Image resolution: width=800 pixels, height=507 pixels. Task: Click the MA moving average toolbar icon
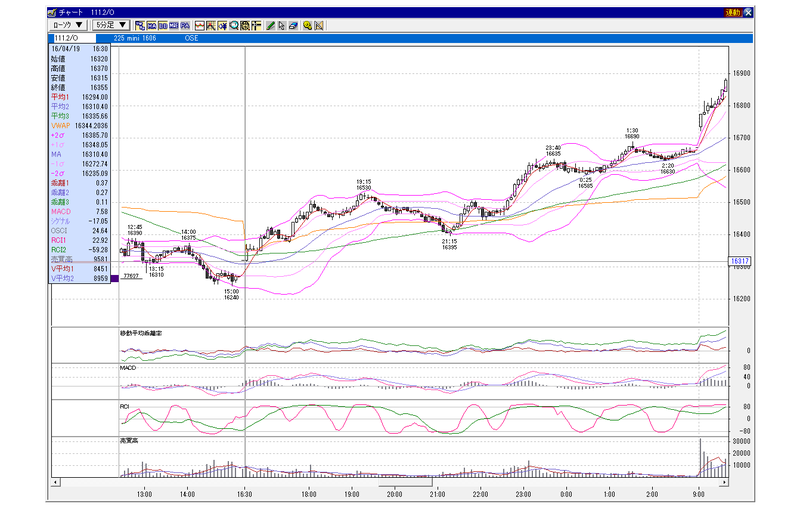click(152, 26)
